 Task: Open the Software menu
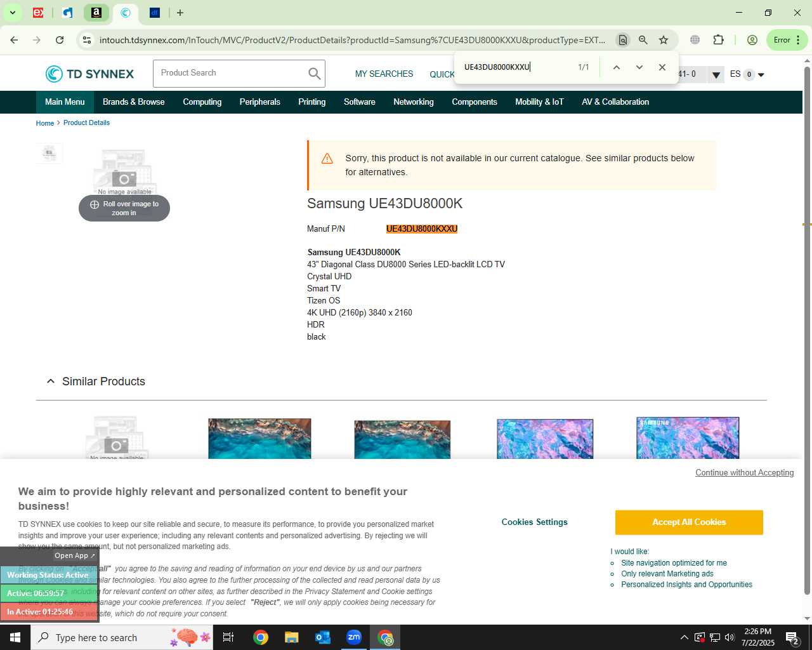pyautogui.click(x=360, y=102)
